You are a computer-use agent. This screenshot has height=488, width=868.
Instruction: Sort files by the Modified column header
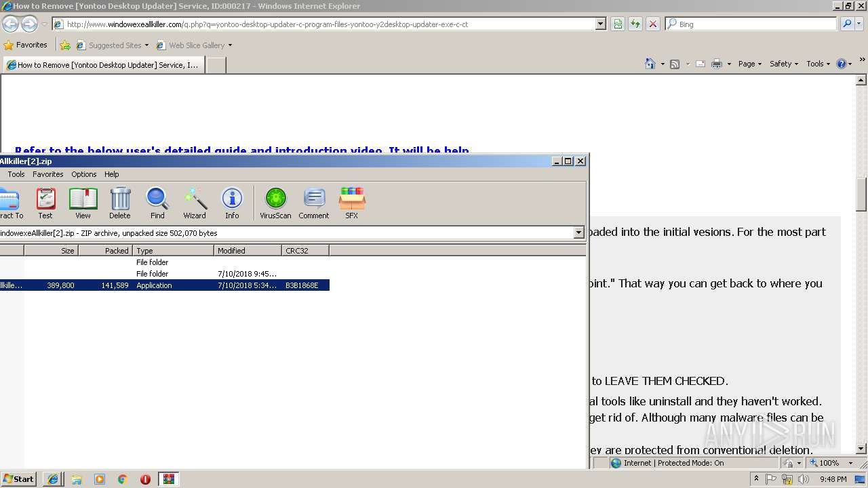point(248,251)
